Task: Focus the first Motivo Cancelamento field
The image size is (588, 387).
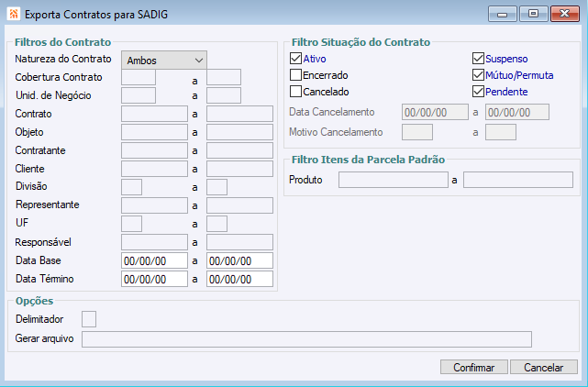Action: [417, 132]
